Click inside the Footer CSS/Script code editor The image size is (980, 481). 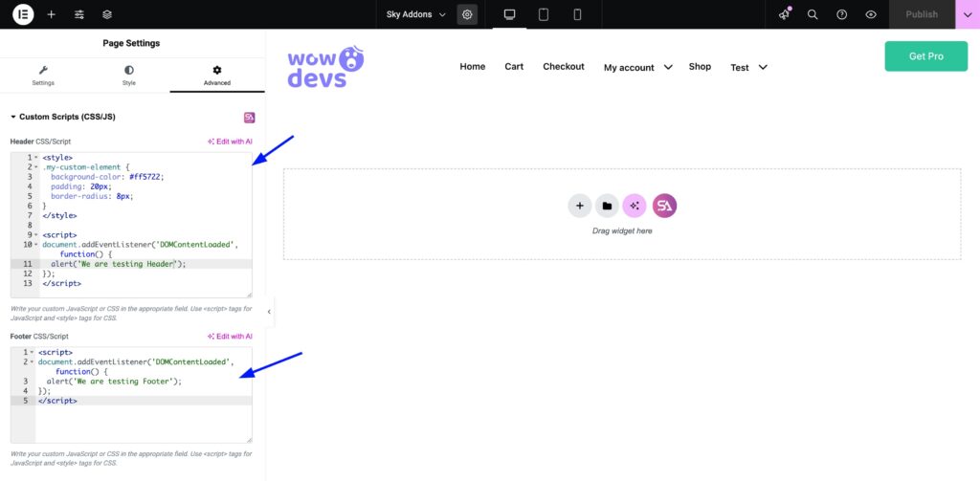point(131,395)
